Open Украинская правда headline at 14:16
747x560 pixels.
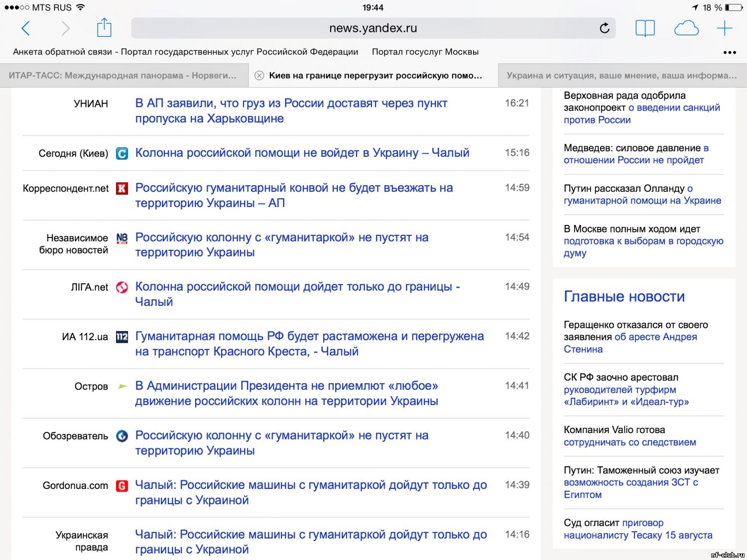311,542
